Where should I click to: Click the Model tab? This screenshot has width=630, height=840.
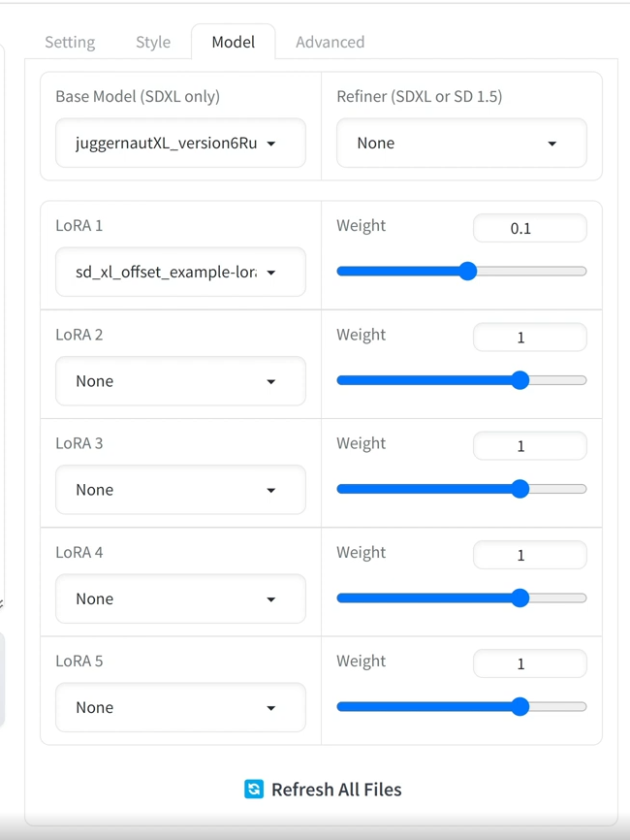(x=234, y=42)
